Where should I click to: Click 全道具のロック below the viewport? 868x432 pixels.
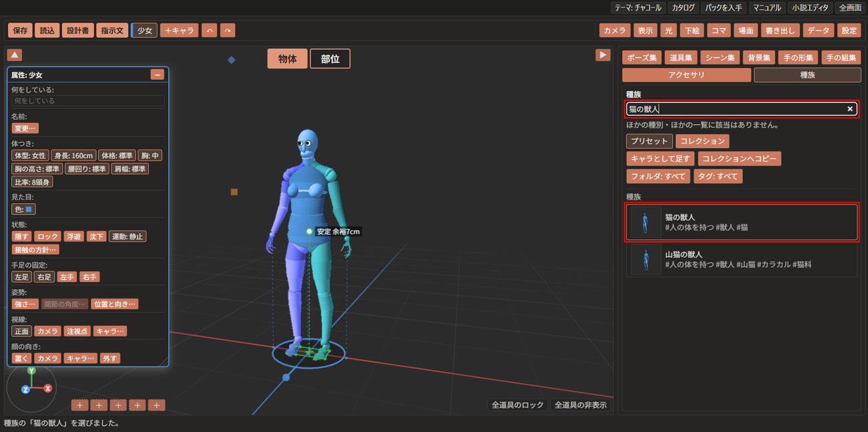click(517, 405)
